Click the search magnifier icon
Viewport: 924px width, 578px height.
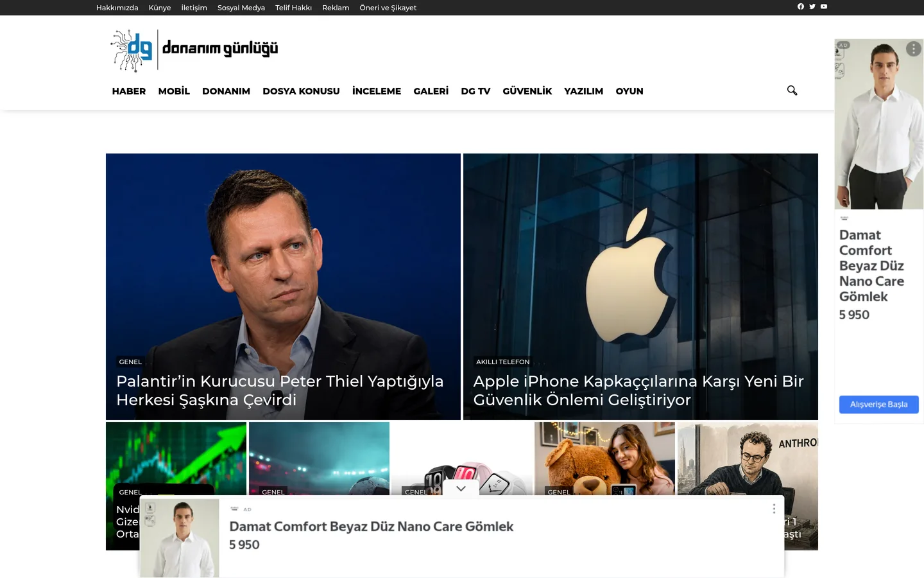(x=792, y=91)
